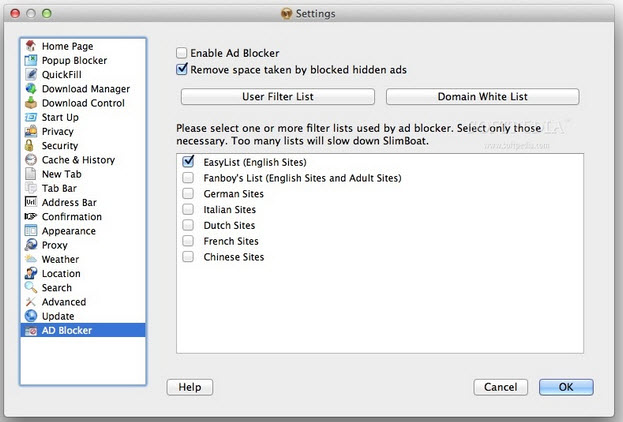Switch to the Proxy settings section
Screen dimensions: 623x422
click(x=54, y=245)
